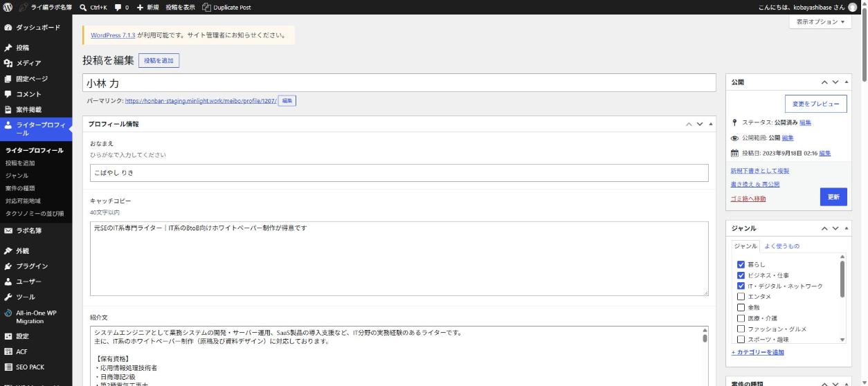This screenshot has height=386, width=868.
Task: Move 公開 panel down with arrow
Action: click(x=835, y=82)
